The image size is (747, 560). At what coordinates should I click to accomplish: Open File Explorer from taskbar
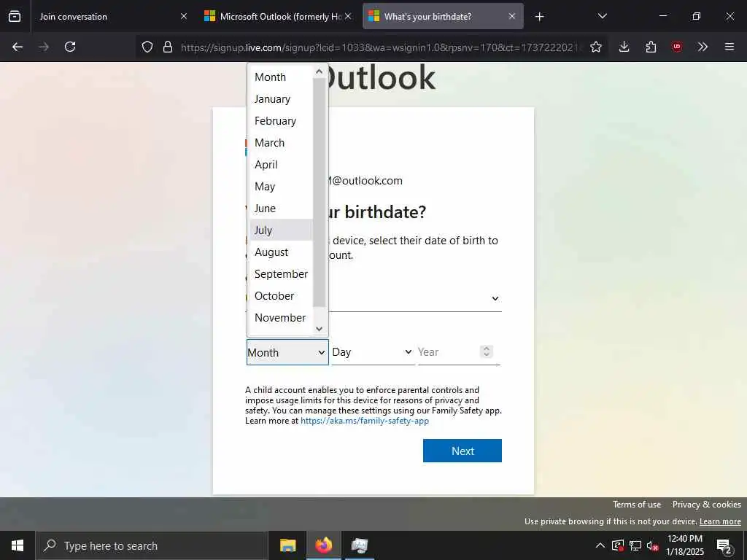287,545
